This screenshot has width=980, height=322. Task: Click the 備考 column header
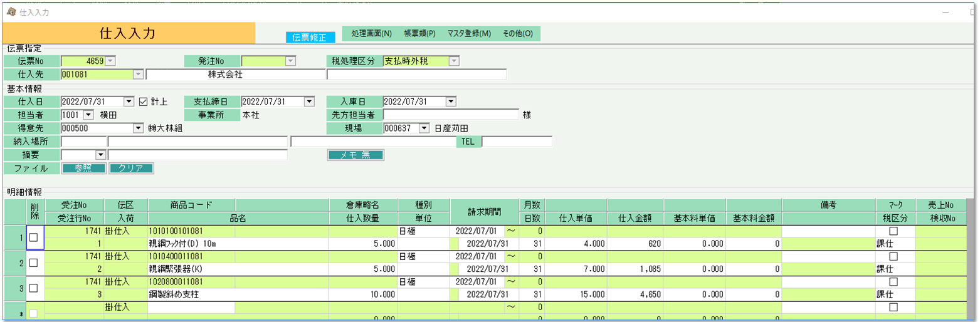click(829, 205)
